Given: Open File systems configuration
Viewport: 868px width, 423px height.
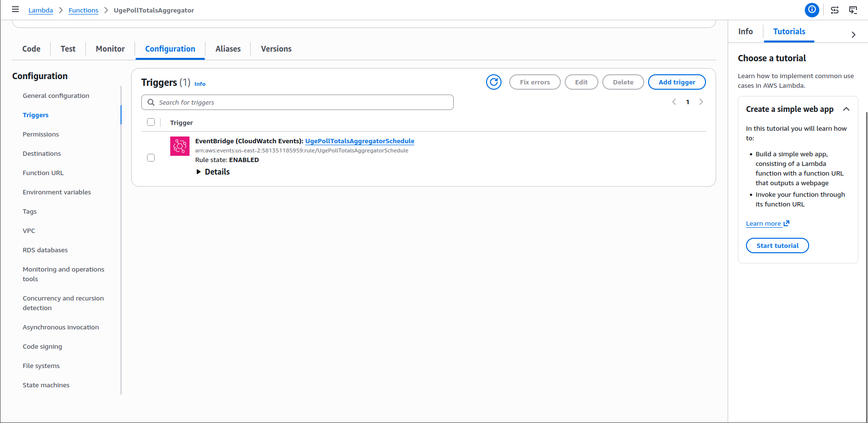Looking at the screenshot, I should pyautogui.click(x=41, y=366).
